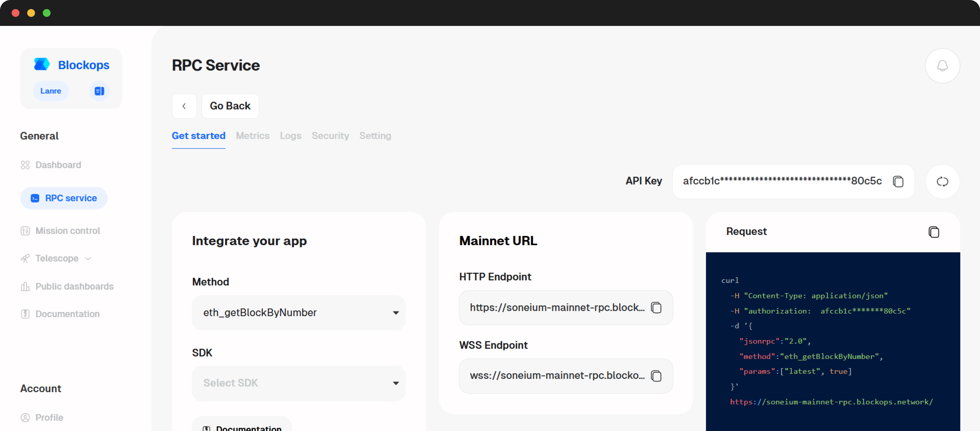Open the Logs tab
The width and height of the screenshot is (980, 431).
click(x=291, y=136)
